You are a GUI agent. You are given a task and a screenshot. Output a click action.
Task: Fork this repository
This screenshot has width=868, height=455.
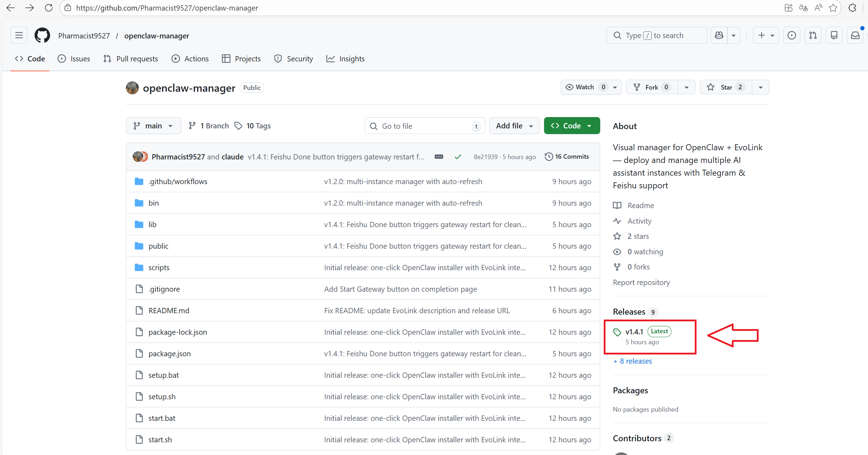651,87
